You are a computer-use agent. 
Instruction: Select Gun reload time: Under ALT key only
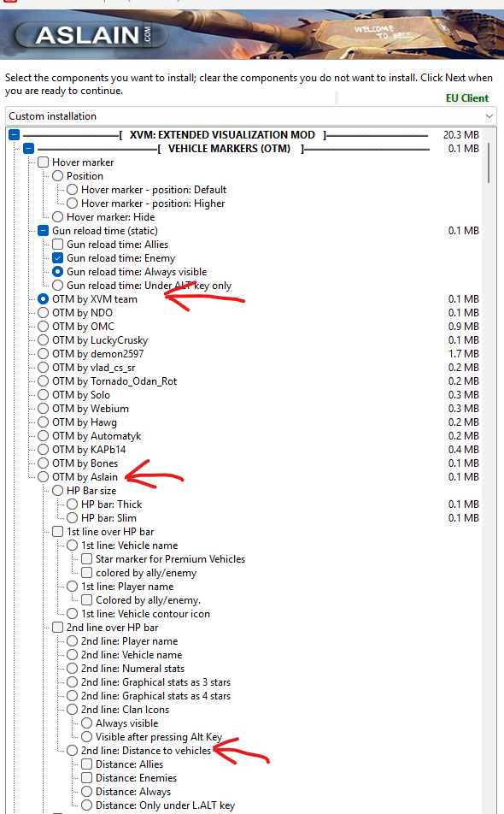click(x=57, y=286)
